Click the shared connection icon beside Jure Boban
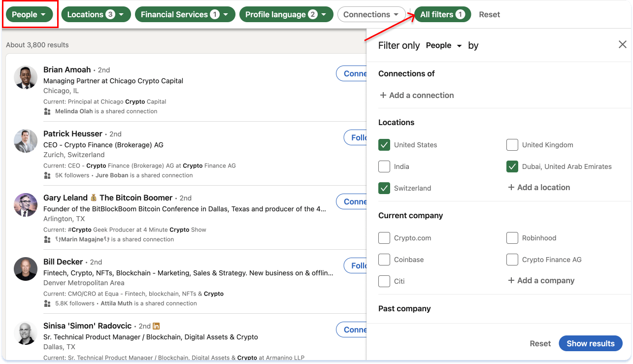Screen dimensions: 633x364 [x=47, y=175]
